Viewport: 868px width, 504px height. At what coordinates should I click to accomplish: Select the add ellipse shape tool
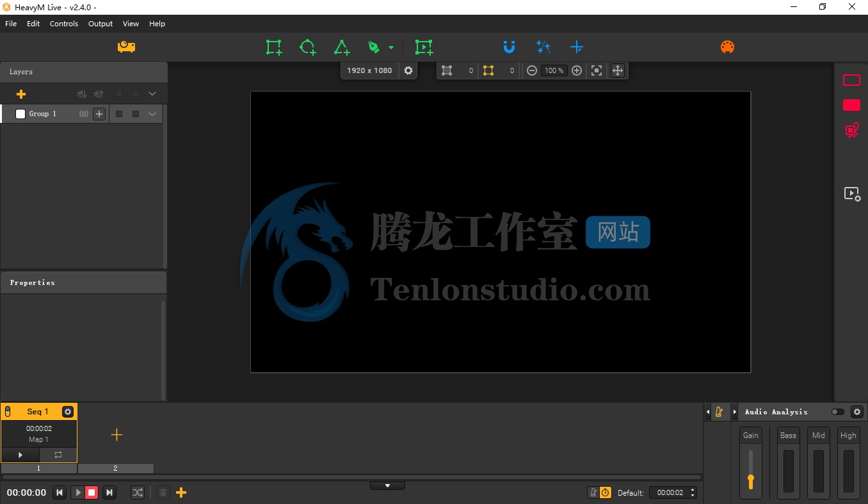(308, 47)
